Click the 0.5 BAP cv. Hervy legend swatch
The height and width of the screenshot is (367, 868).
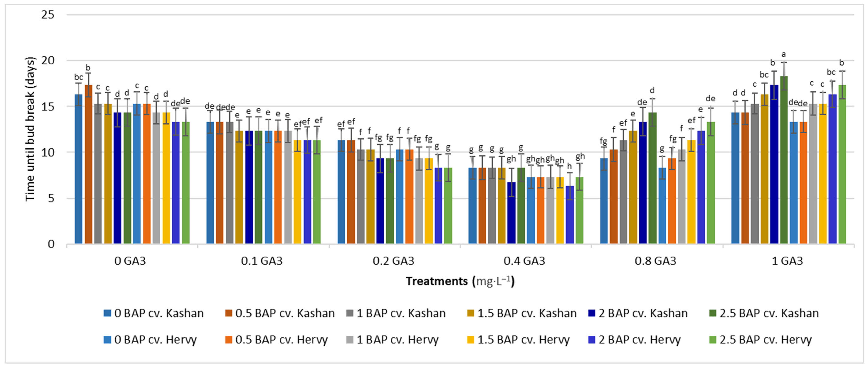pos(229,340)
